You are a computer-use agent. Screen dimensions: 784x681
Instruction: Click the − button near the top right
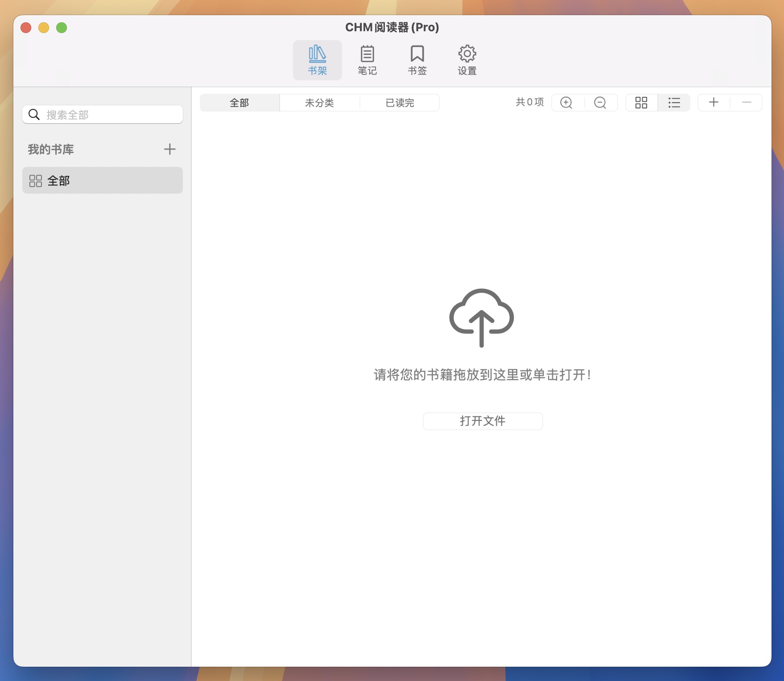click(747, 103)
